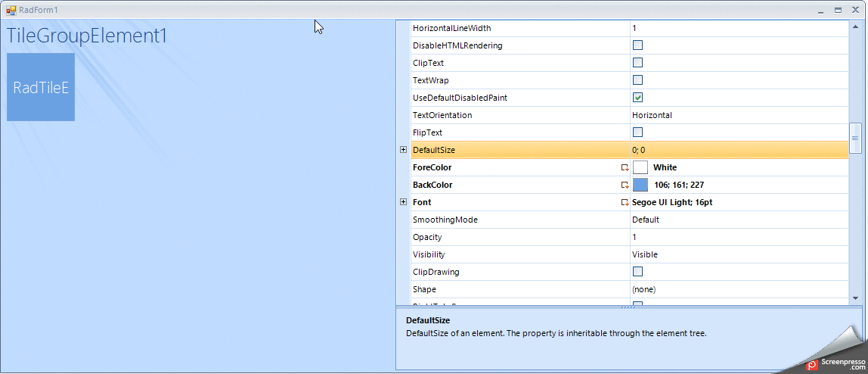
Task: Click the property grid scrollbar thumb
Action: pos(855,138)
